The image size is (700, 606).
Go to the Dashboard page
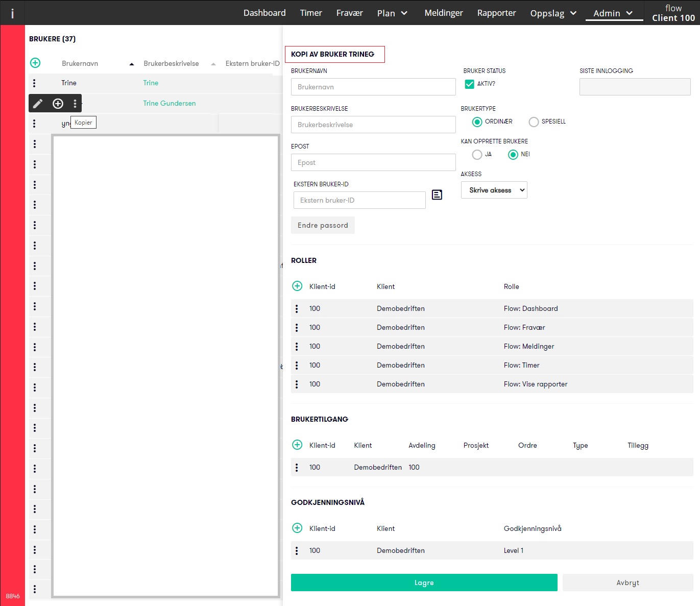(264, 13)
